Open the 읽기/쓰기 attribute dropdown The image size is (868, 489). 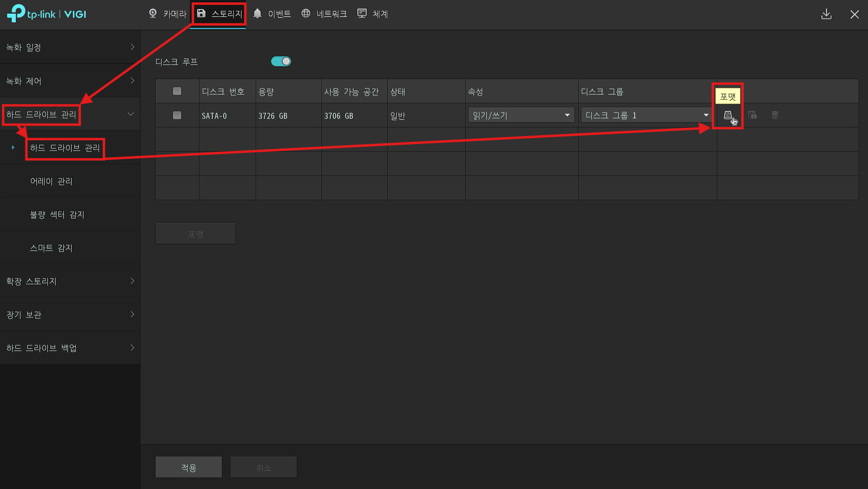[521, 115]
